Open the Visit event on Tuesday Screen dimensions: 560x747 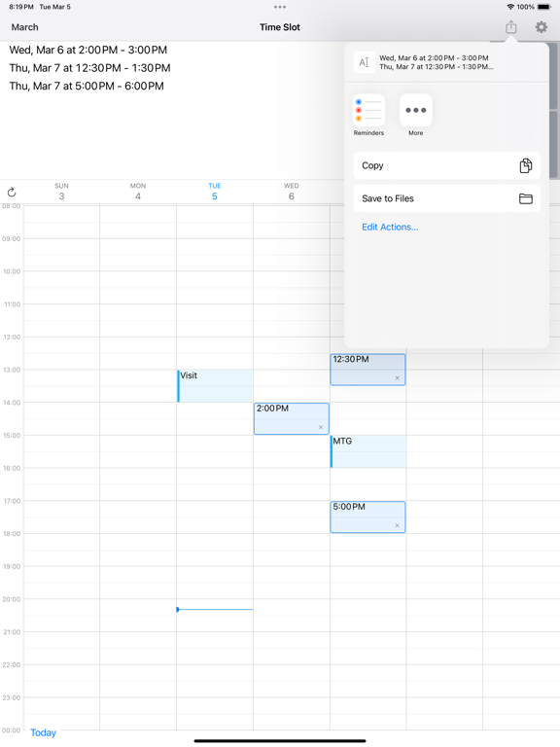(x=215, y=386)
